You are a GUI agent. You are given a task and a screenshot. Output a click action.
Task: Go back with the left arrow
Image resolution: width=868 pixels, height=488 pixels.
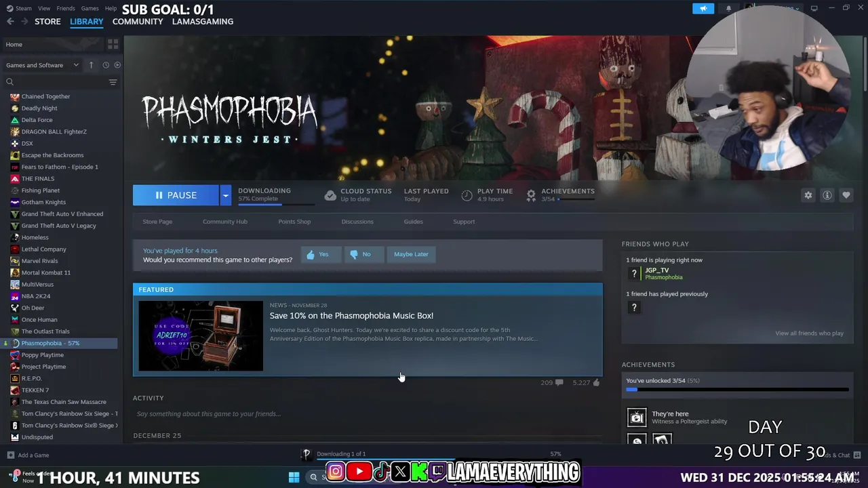tap(10, 21)
